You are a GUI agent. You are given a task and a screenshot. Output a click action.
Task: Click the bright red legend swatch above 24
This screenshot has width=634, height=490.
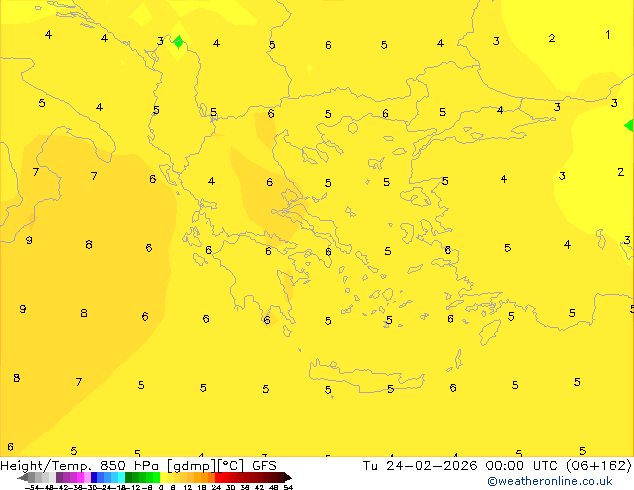218,477
